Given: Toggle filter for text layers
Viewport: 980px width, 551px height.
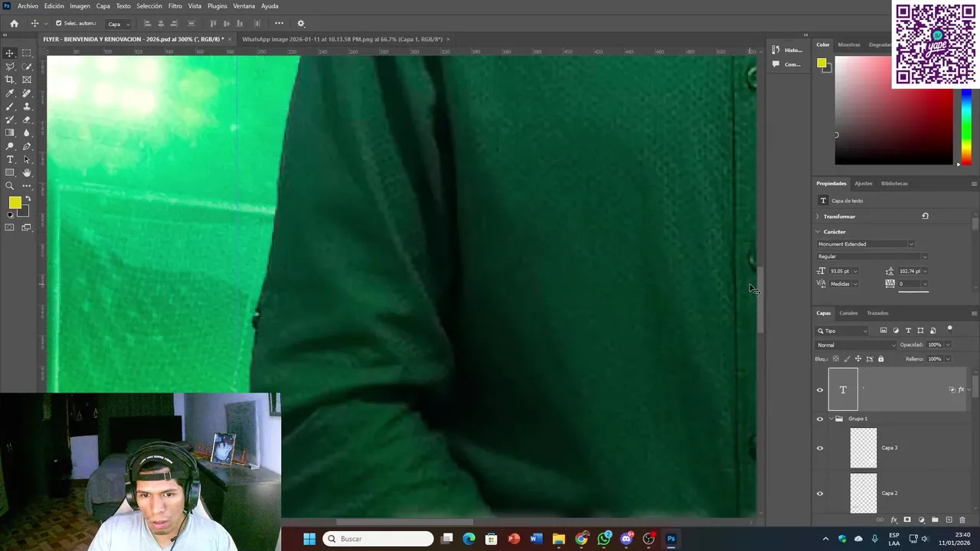Looking at the screenshot, I should [908, 331].
